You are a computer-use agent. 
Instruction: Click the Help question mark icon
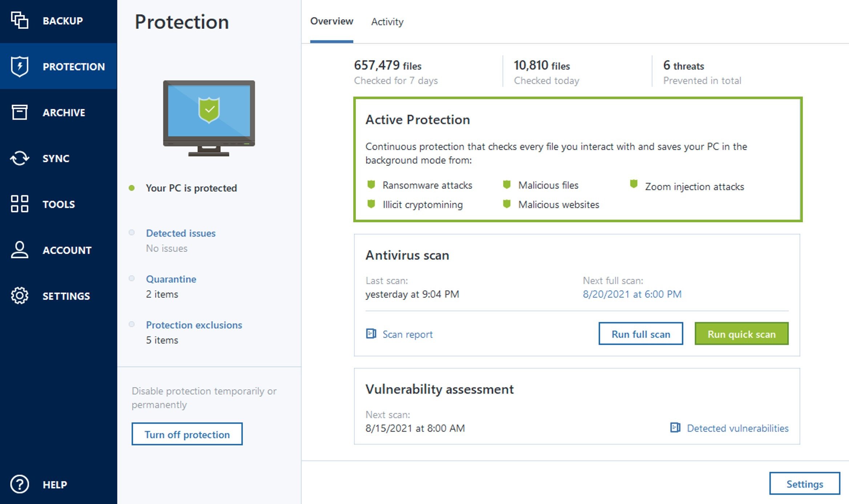pos(19,484)
